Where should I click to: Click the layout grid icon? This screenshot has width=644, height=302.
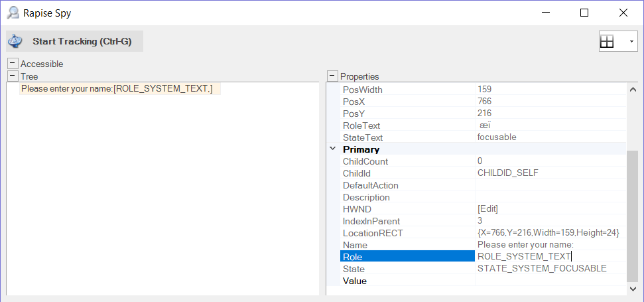point(607,42)
